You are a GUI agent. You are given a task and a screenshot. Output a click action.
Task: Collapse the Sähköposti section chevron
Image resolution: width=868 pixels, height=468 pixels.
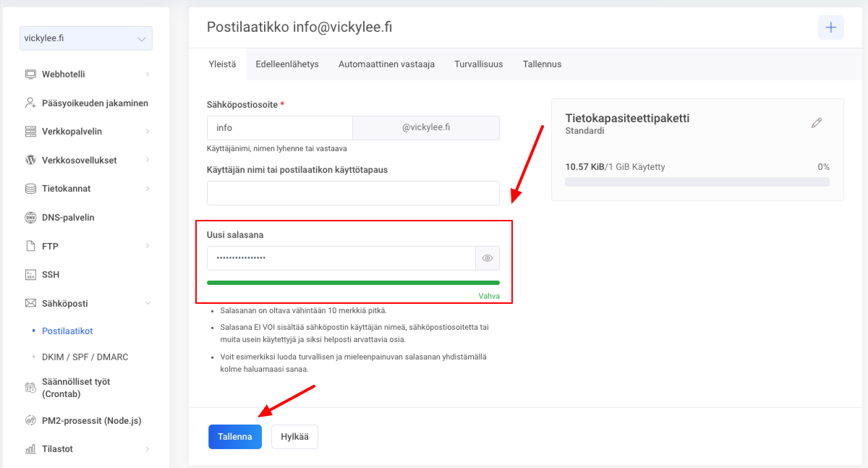(x=147, y=304)
